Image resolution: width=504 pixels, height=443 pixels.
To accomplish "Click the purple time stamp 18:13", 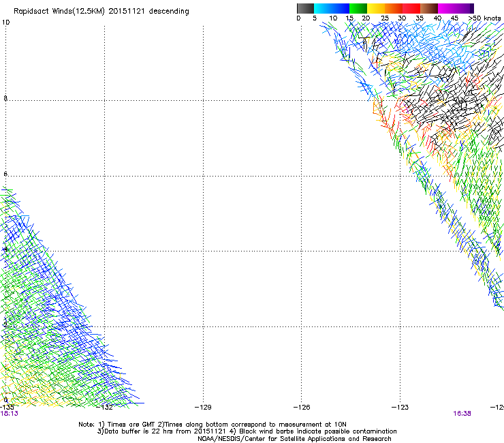I will pos(9,414).
